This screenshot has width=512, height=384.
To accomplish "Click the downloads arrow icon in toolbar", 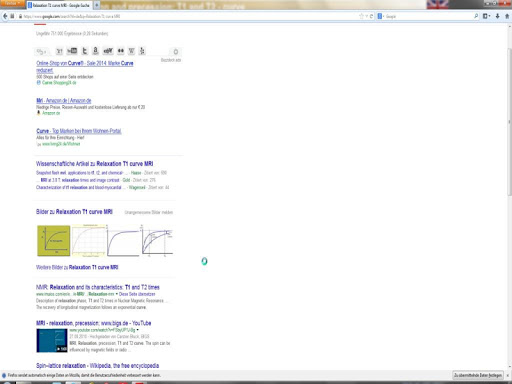I will (x=497, y=16).
